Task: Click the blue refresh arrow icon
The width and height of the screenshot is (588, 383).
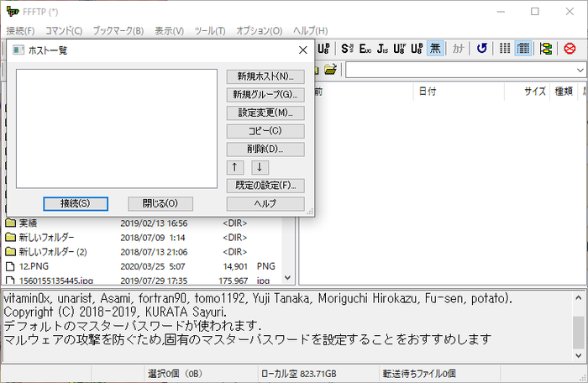Action: click(x=482, y=49)
